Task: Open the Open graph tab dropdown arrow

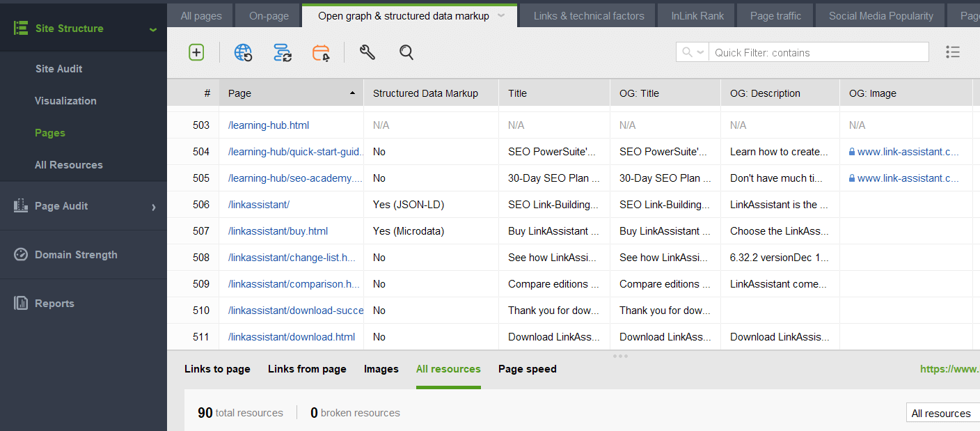Action: pos(501,15)
